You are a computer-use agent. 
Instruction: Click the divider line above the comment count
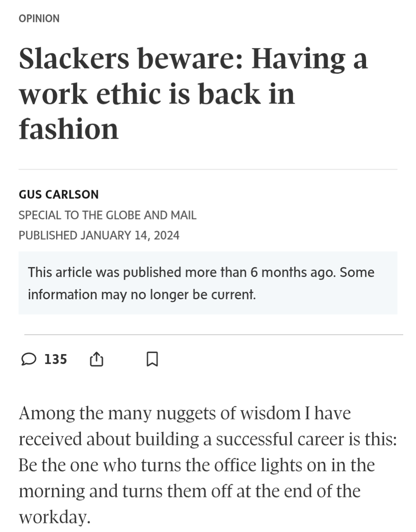(214, 335)
